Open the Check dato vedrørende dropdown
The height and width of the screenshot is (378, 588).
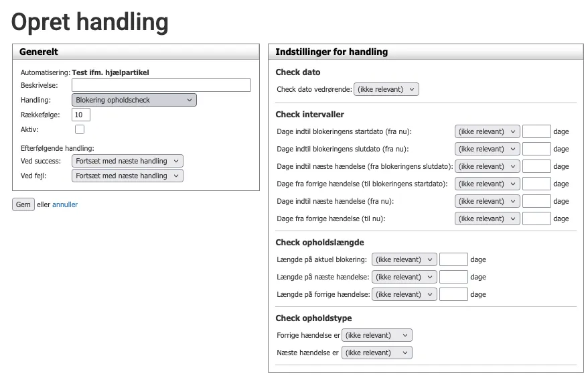pos(387,89)
